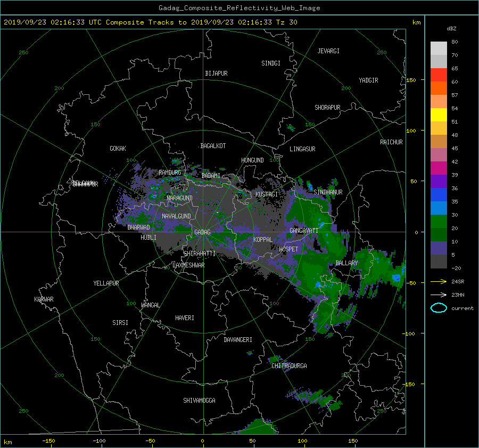Image resolution: width=479 pixels, height=448 pixels.
Task: Click the SHORAPUR city label
Action: 327,108
